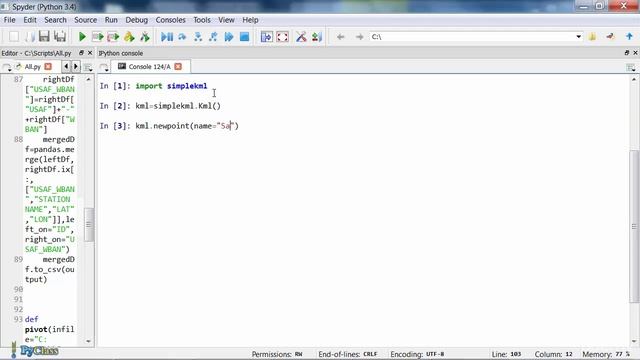The image size is (640, 360).
Task: Open the View menu
Action: 226,20
